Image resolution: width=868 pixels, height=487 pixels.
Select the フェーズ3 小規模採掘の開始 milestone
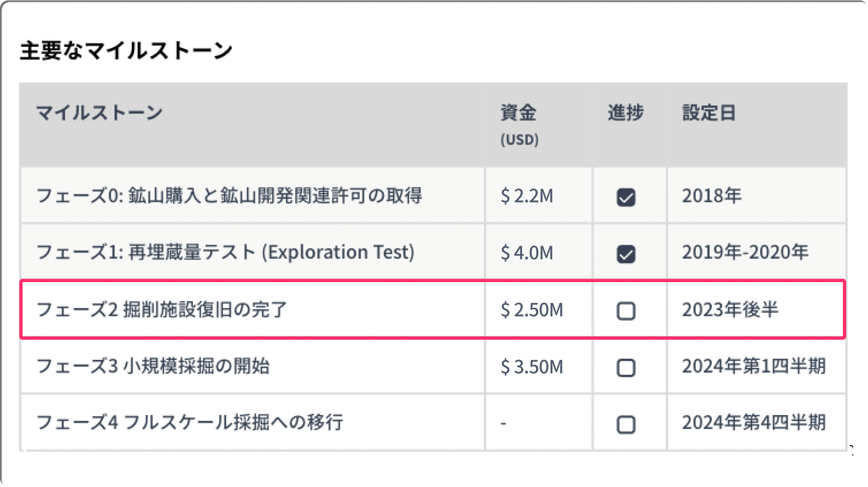pyautogui.click(x=153, y=366)
